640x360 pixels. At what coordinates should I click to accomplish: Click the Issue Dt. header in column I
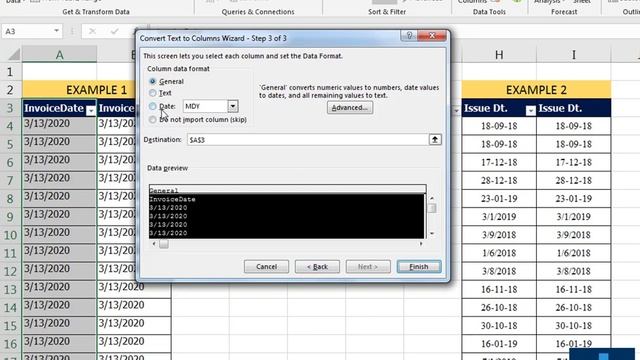pyautogui.click(x=574, y=108)
